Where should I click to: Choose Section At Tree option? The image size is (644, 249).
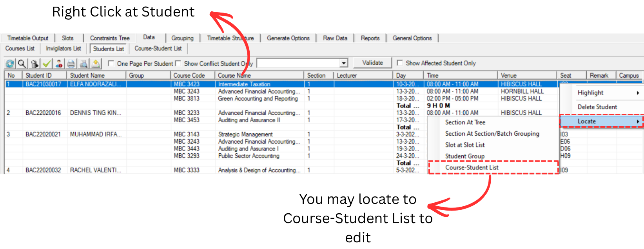pos(465,122)
